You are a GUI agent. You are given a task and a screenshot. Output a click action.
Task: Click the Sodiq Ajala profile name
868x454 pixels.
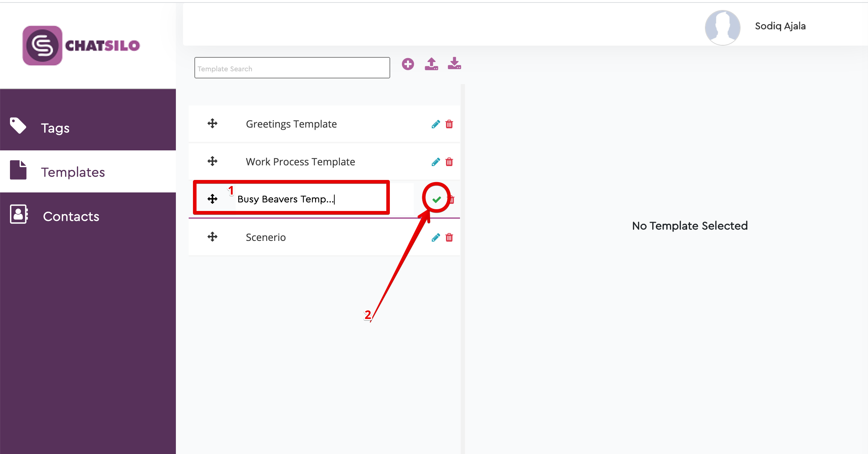pos(780,26)
